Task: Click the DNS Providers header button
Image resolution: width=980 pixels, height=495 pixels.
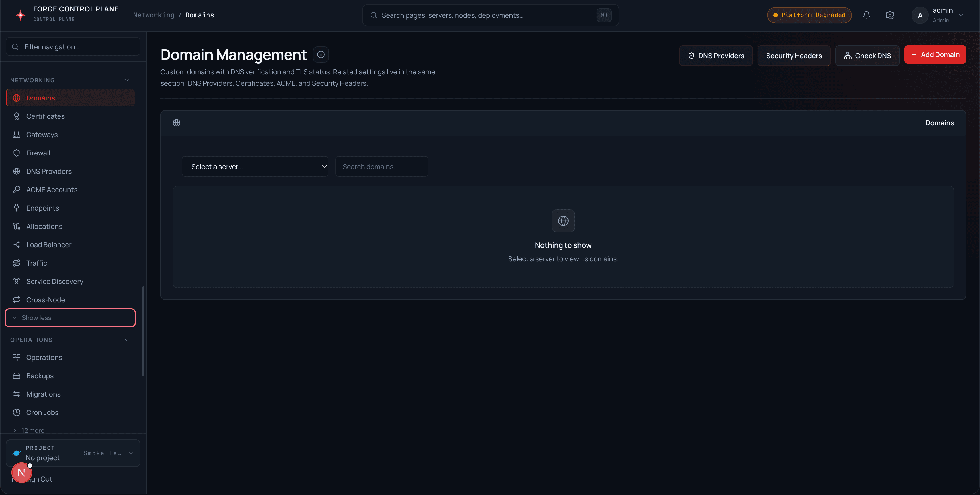Action: tap(716, 56)
